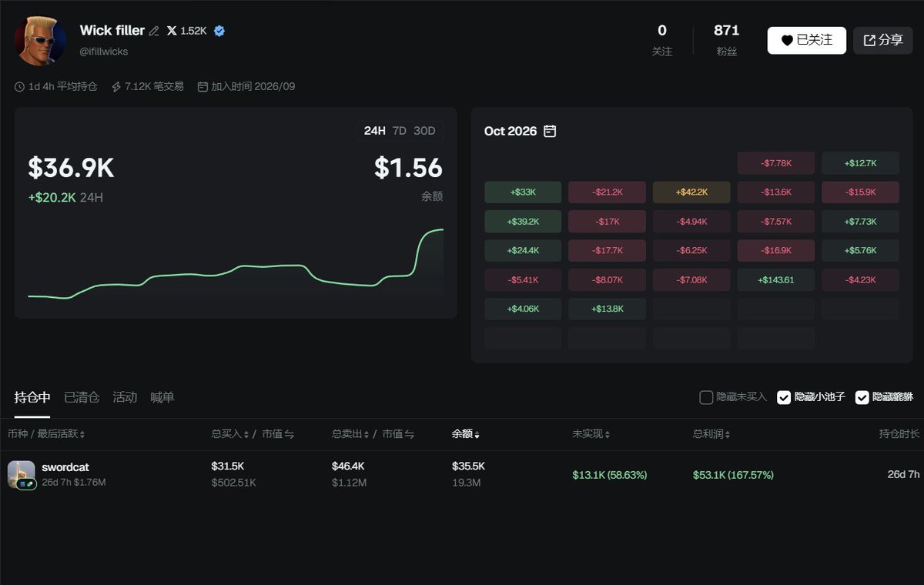Swap 市值 view in 总卖出 column header
The height and width of the screenshot is (585, 924).
pos(409,434)
